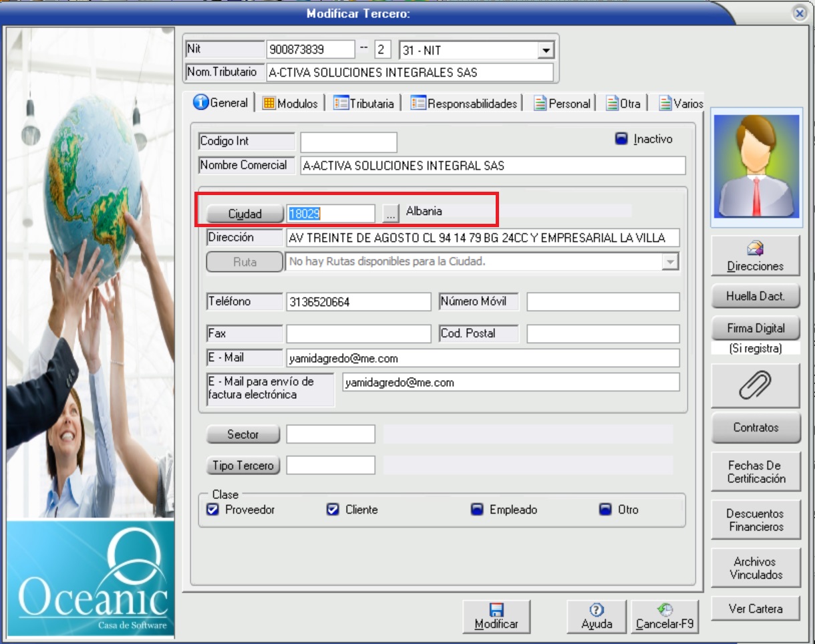Switch to the Modulos tab
Viewport: 815px width, 644px height.
point(290,104)
